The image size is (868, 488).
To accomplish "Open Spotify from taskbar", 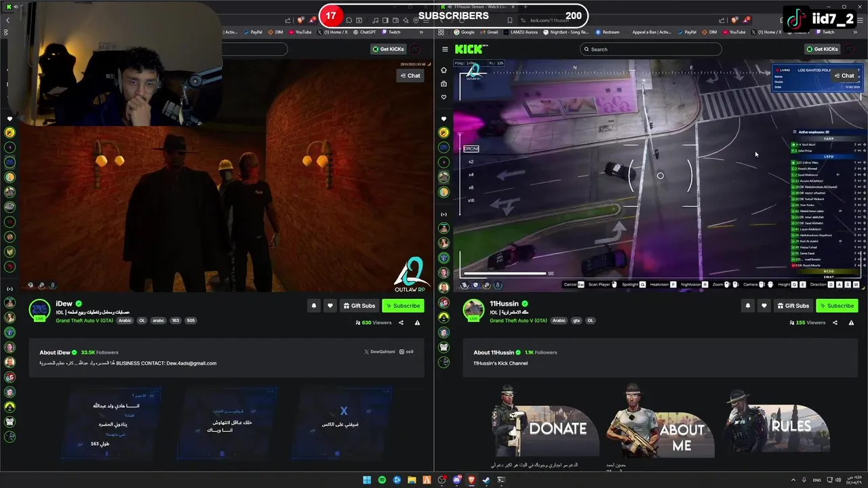I will 382,480.
